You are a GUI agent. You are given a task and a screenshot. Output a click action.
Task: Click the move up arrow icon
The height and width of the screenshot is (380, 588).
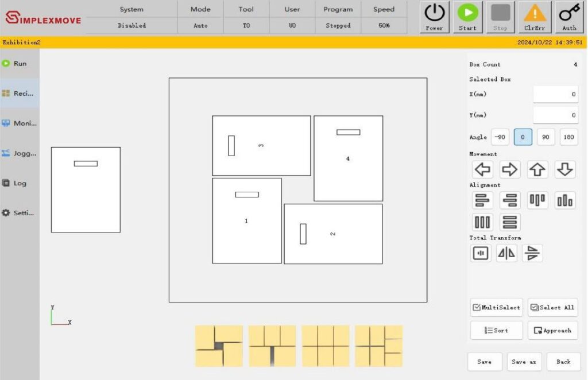click(x=537, y=169)
